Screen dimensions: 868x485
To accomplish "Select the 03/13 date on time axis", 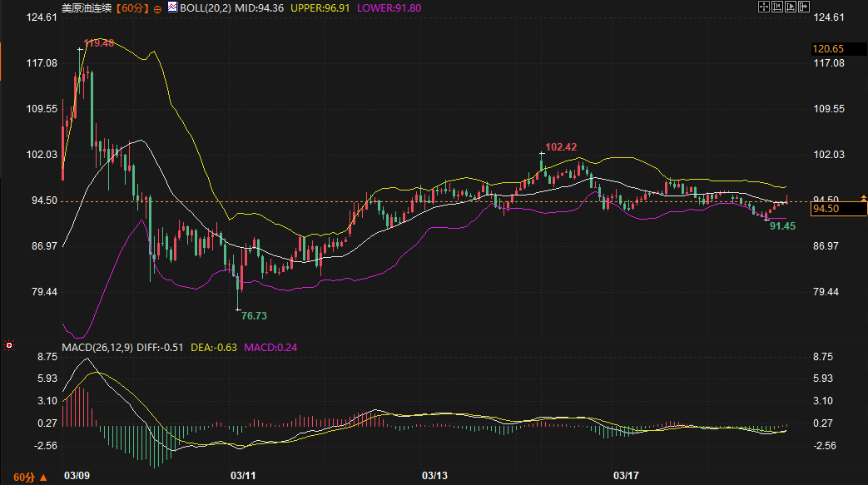I will click(434, 476).
